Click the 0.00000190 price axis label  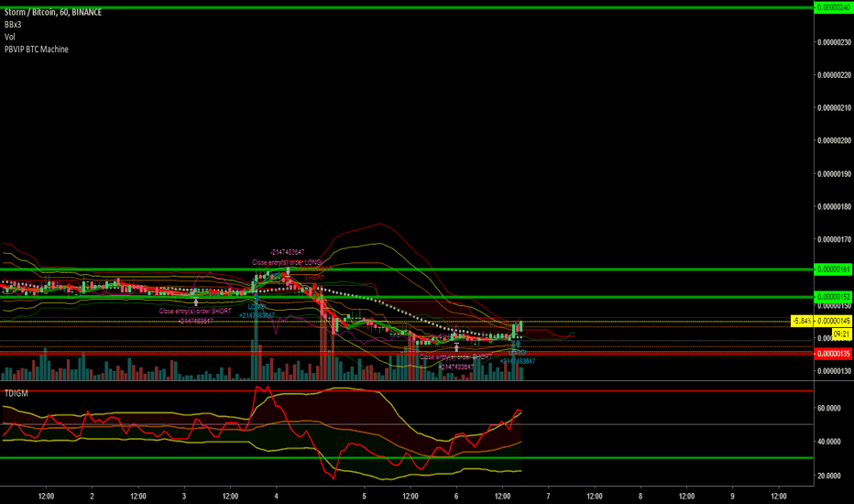tap(834, 174)
